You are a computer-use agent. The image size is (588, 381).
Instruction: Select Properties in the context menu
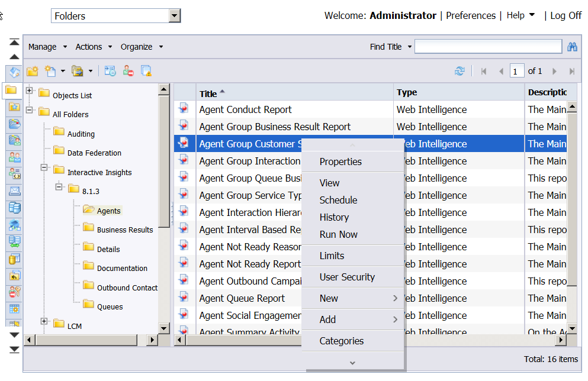[x=352, y=162]
